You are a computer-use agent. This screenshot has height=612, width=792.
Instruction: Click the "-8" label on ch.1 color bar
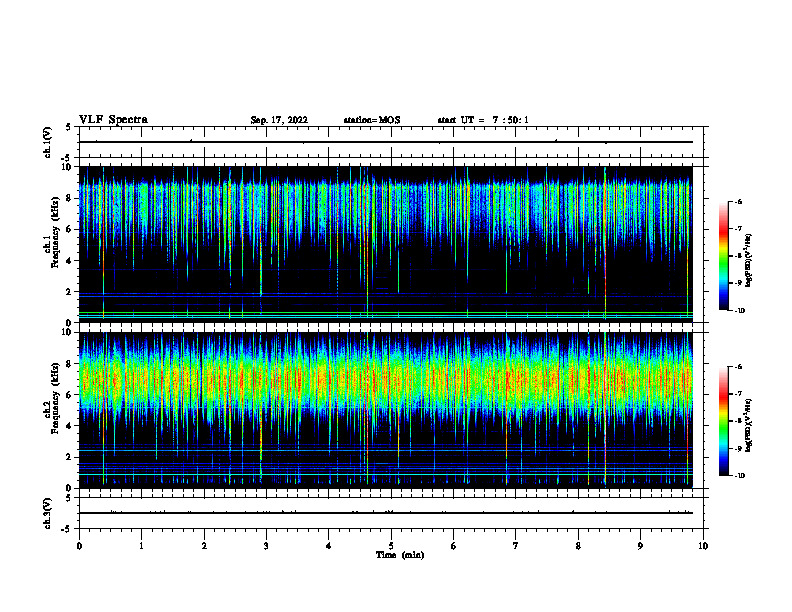pos(738,256)
